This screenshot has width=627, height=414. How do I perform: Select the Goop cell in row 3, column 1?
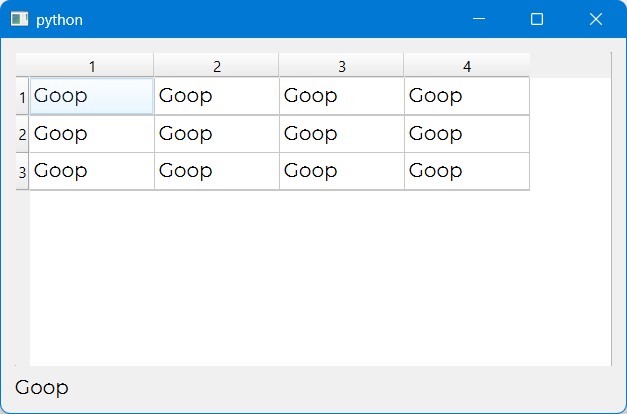(92, 171)
